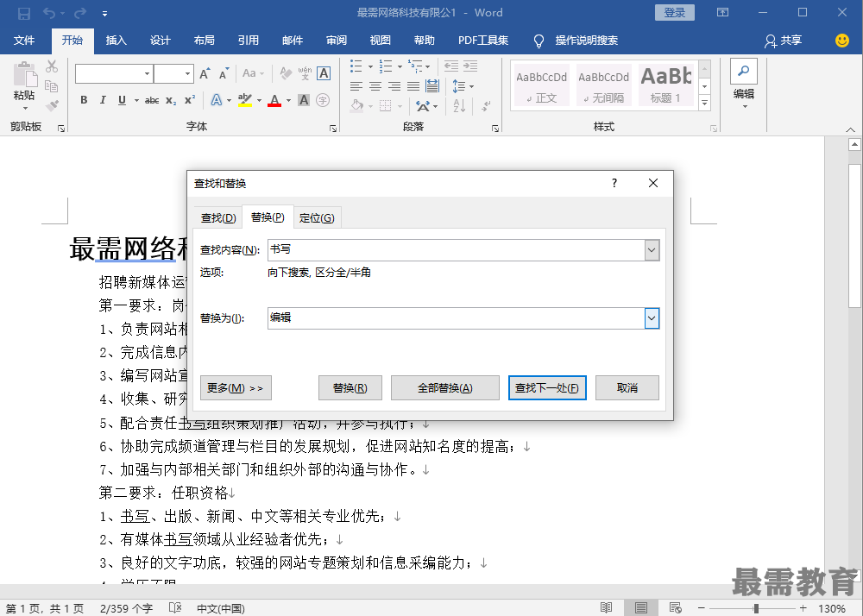Image resolution: width=863 pixels, height=616 pixels.
Task: Click the 登录 sign-in button
Action: (x=675, y=13)
